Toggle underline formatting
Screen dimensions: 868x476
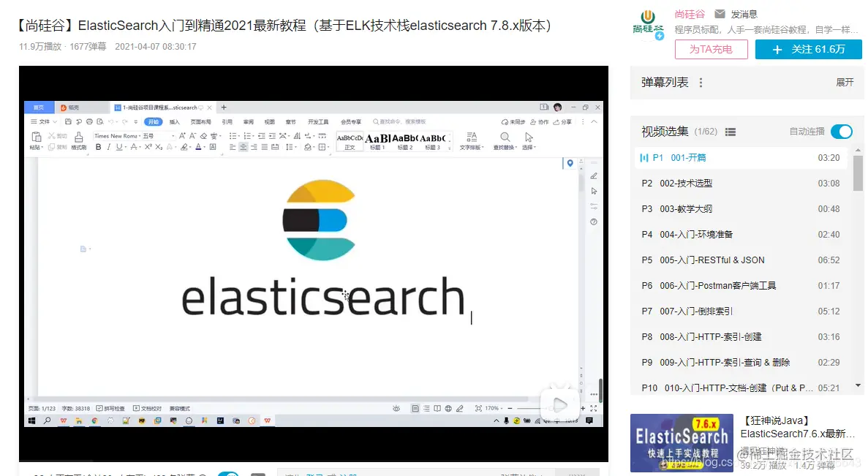click(x=119, y=147)
